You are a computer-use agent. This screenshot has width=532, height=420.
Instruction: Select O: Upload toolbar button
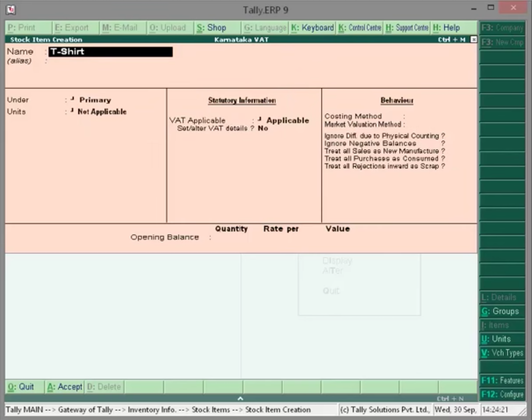point(170,28)
